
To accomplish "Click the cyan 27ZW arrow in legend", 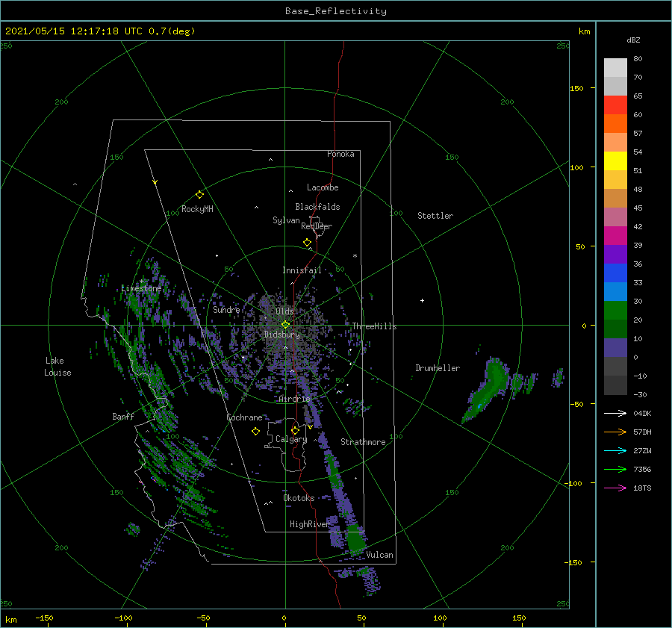I will 615,450.
